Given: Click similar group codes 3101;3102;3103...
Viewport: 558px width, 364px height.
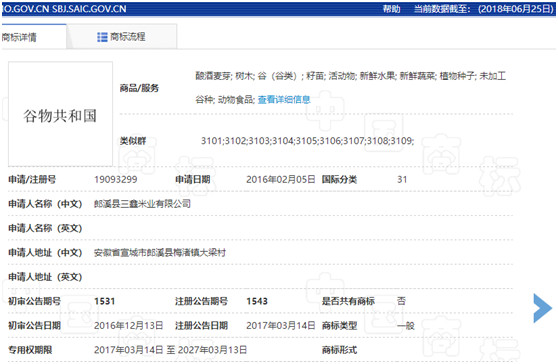Looking at the screenshot, I should [236, 141].
